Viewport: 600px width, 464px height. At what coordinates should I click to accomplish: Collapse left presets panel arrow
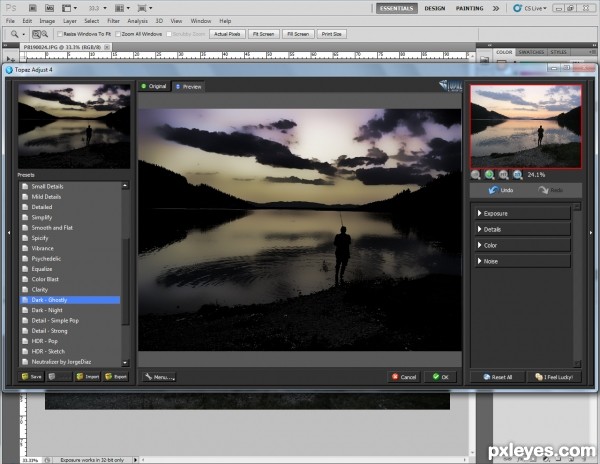click(9, 232)
